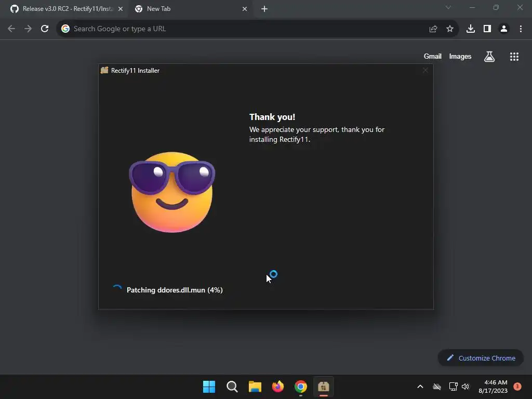
Task: Go forward in Chrome
Action: (x=28, y=29)
